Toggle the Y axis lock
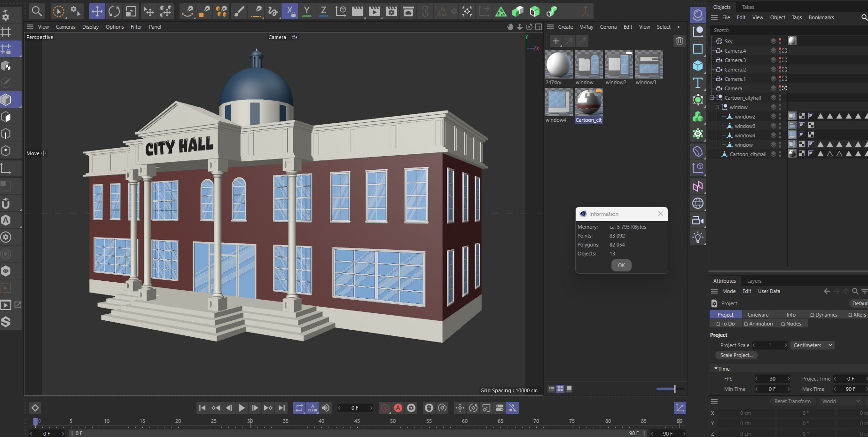868x437 pixels. 306,11
